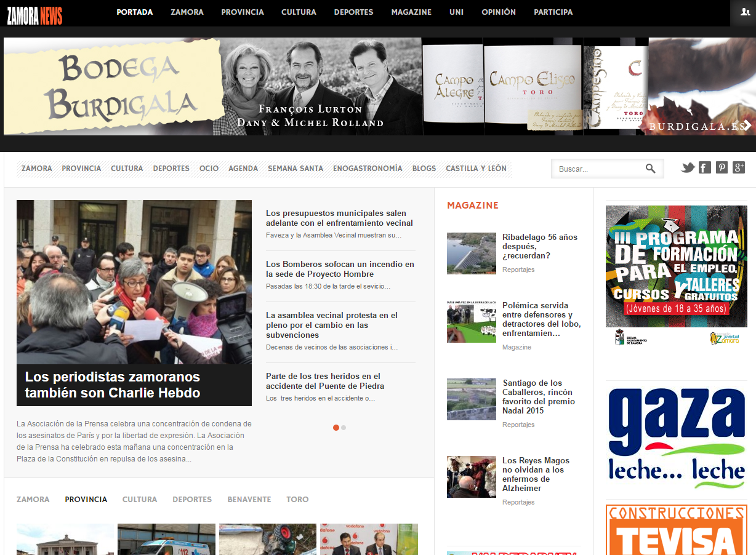Go to SEMANA SANTA in secondary navigation
This screenshot has height=555, width=756.
point(296,169)
